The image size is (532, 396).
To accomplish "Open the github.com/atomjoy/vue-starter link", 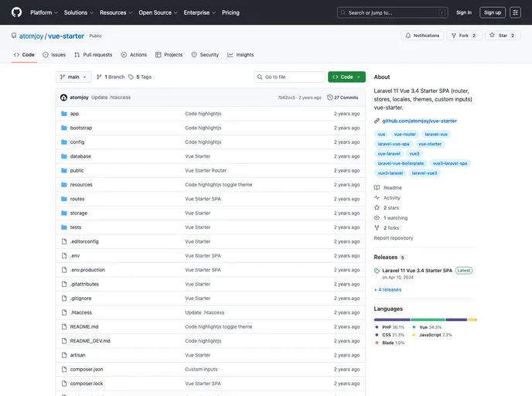I will coord(419,121).
